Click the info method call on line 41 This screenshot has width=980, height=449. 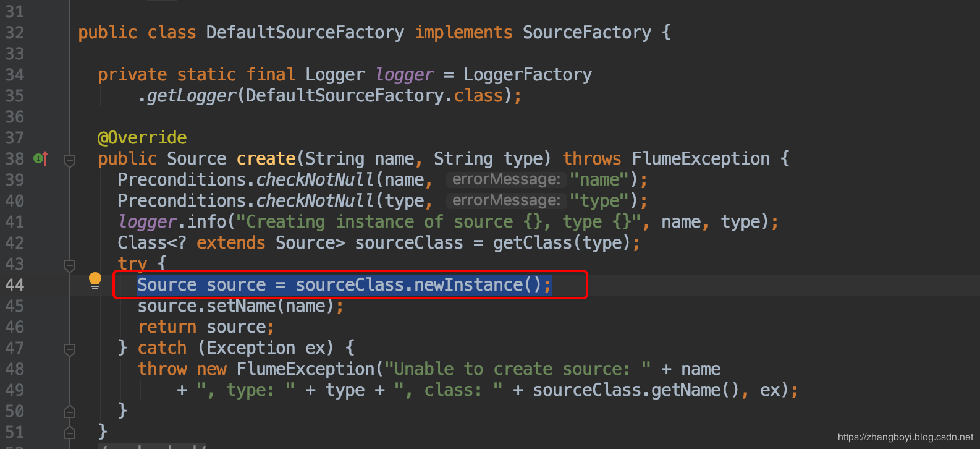coord(207,222)
